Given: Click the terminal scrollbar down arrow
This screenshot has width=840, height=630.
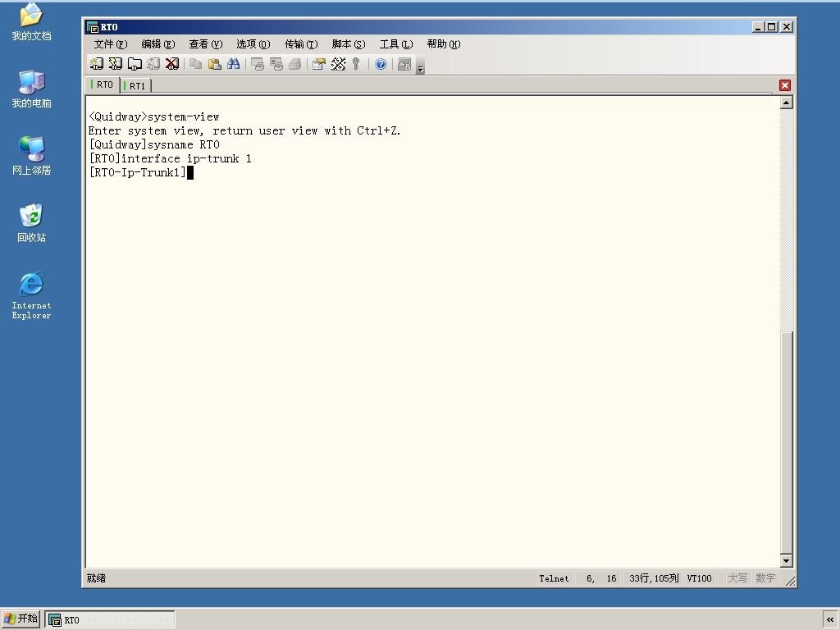Looking at the screenshot, I should click(786, 561).
